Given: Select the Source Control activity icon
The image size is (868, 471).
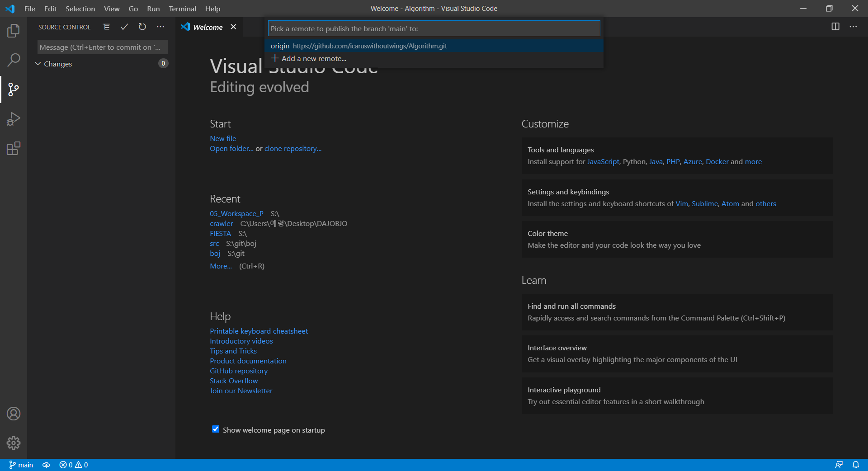Looking at the screenshot, I should [14, 89].
